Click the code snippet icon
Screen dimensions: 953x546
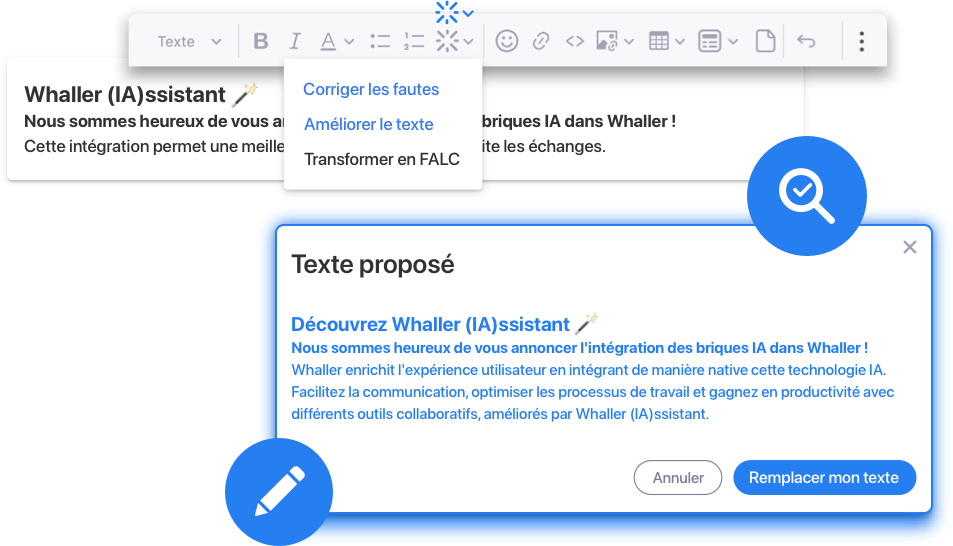[574, 41]
